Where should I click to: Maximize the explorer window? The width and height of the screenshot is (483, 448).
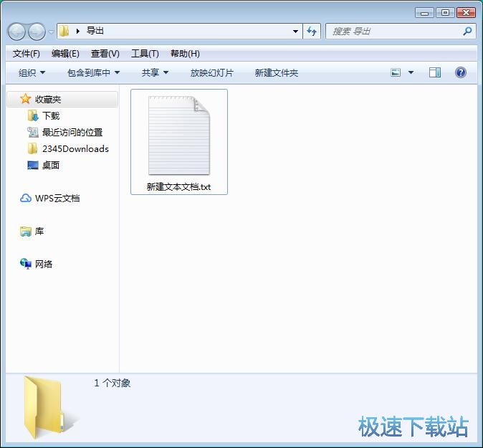pyautogui.click(x=445, y=13)
